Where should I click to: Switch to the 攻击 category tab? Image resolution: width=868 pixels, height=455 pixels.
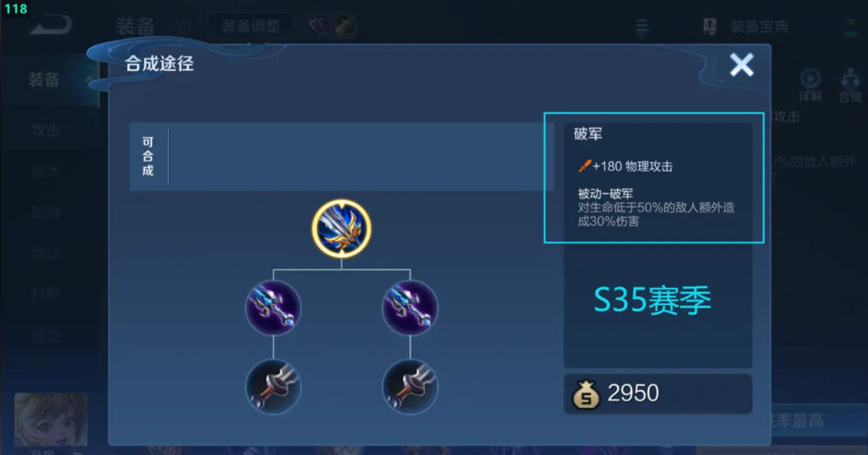coord(46,130)
